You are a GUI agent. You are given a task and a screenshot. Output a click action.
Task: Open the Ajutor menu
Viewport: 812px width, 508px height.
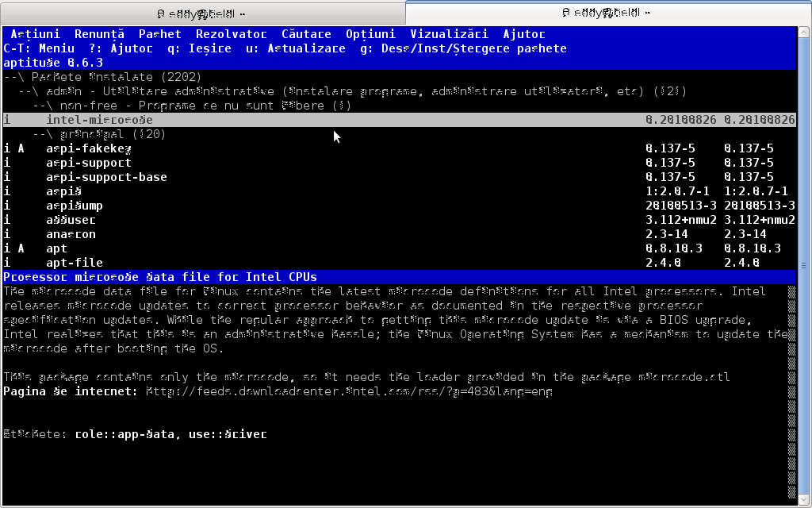pyautogui.click(x=524, y=34)
